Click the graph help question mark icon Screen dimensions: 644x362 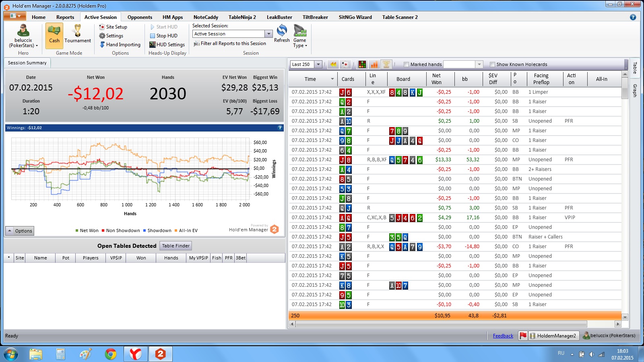(x=280, y=128)
